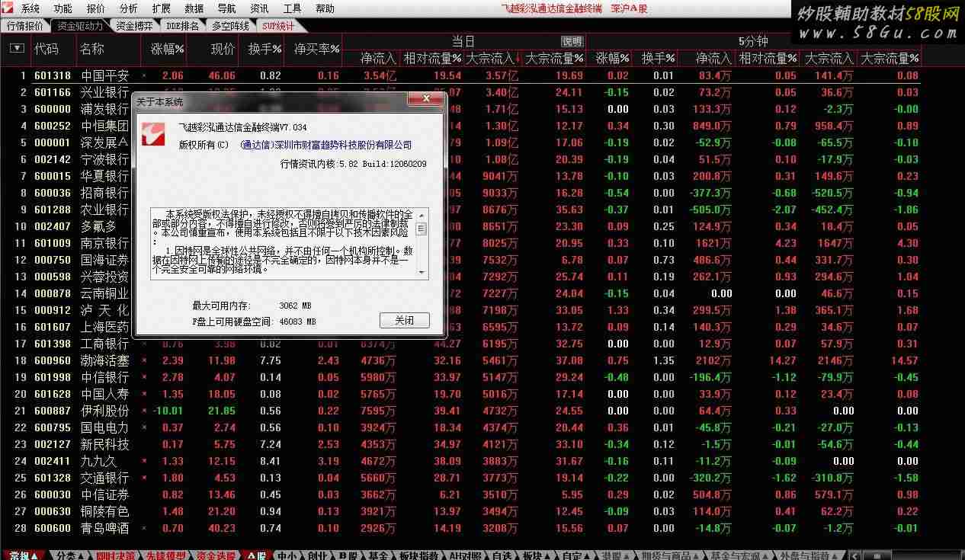Open the 帮助 menu
Screen dimensions: 965x560
click(x=325, y=8)
